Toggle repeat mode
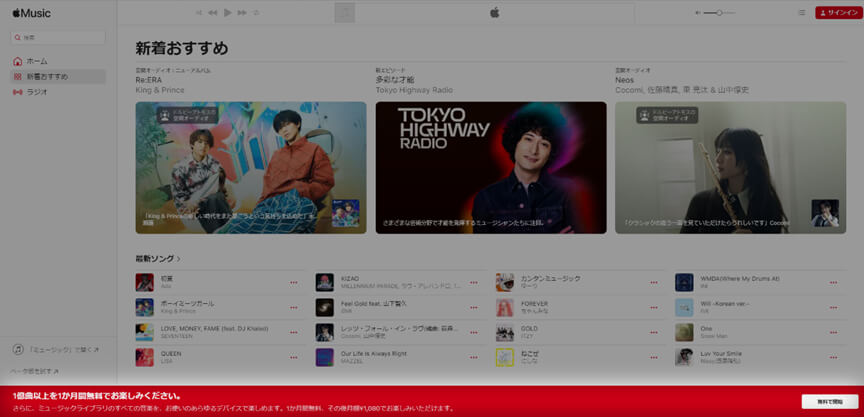 (x=256, y=13)
